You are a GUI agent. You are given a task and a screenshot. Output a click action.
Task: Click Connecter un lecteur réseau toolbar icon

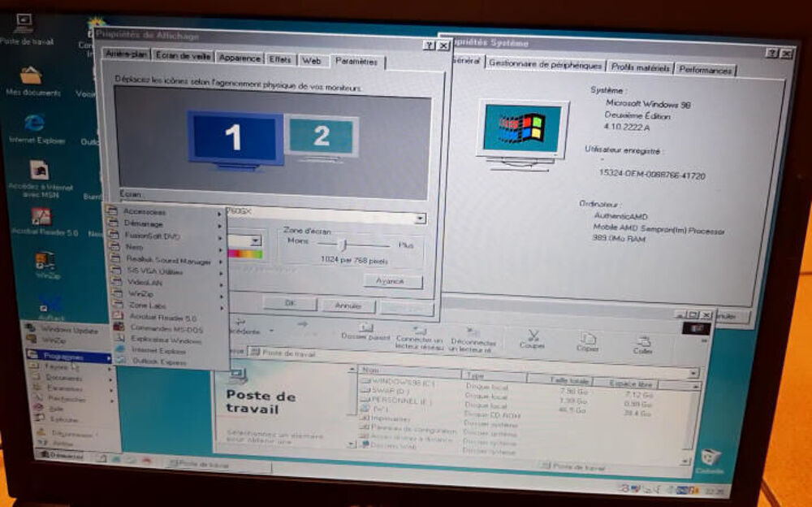coord(420,338)
